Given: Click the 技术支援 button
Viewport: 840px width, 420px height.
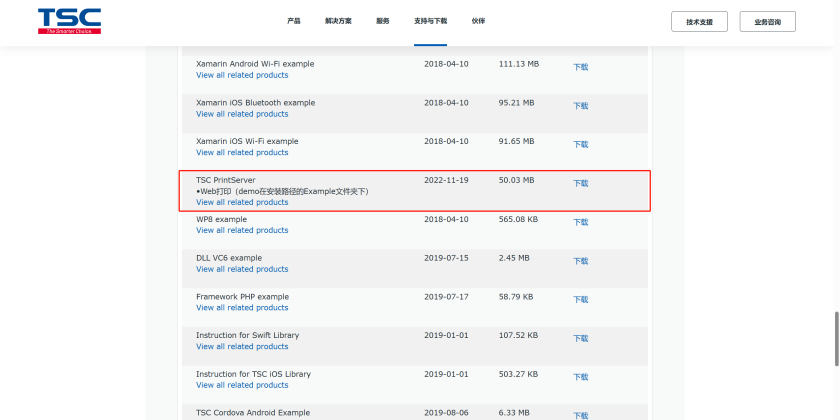Looking at the screenshot, I should (699, 22).
